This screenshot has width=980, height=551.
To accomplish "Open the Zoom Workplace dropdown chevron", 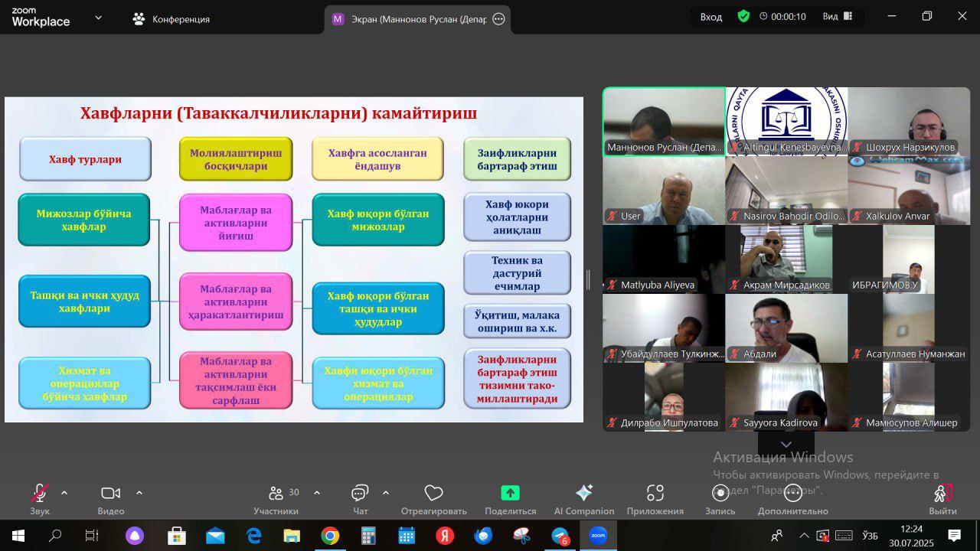I will 98,18.
